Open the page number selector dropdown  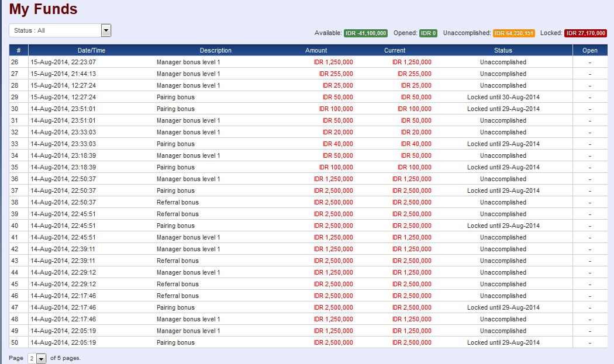pyautogui.click(x=37, y=358)
